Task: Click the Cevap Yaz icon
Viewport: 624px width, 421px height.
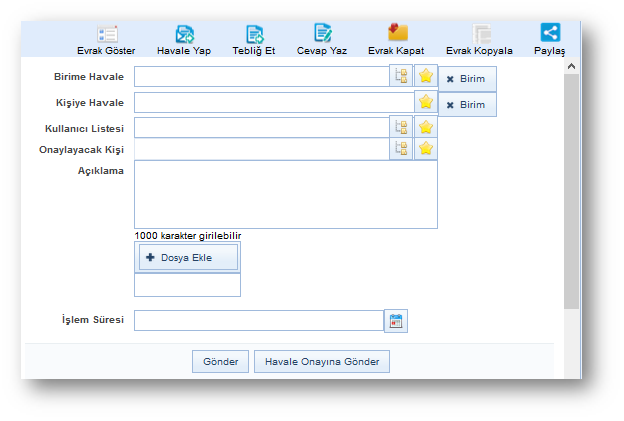Action: click(x=322, y=34)
